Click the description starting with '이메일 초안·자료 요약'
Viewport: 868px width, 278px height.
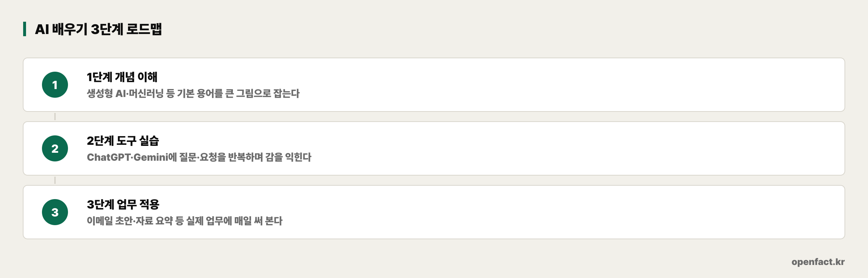pyautogui.click(x=184, y=221)
